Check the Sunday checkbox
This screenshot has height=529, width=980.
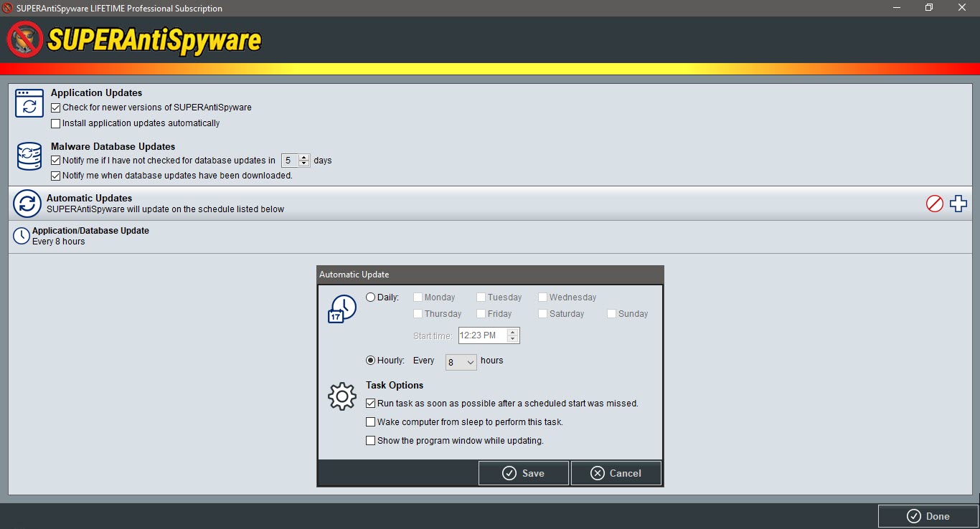pos(612,314)
